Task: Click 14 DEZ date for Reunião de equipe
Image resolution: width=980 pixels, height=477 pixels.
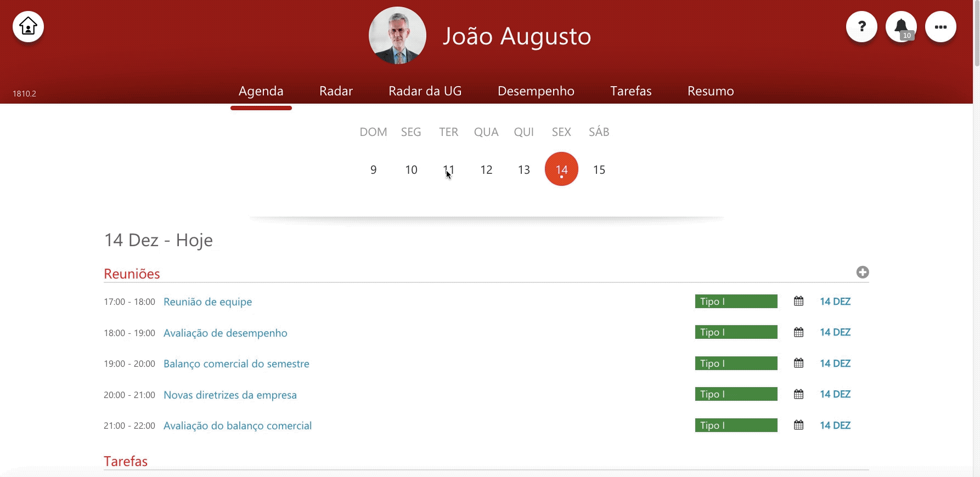Action: [x=835, y=301]
